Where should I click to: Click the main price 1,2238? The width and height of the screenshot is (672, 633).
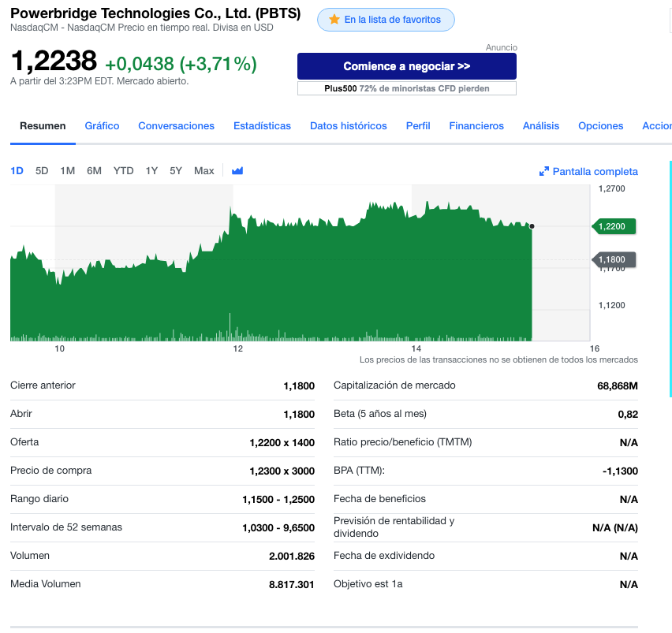54,61
